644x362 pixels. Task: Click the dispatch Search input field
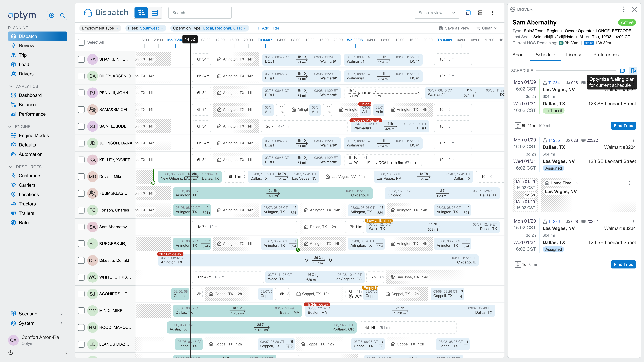(200, 13)
